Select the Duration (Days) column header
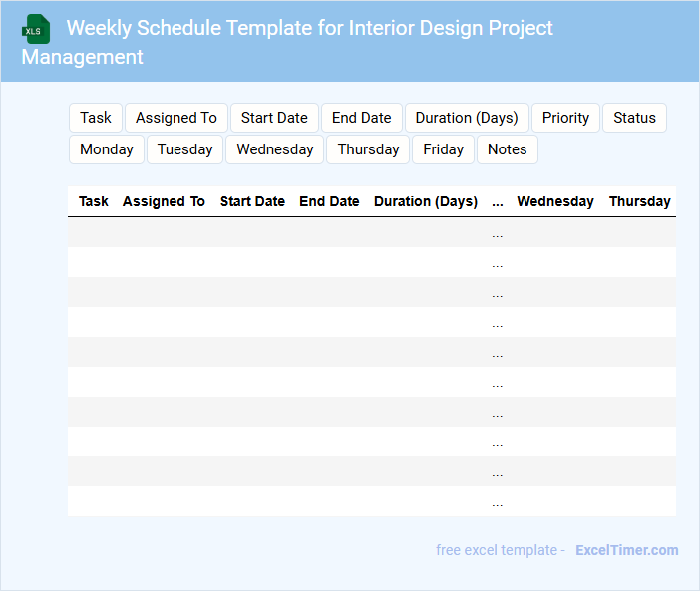This screenshot has height=591, width=700. click(x=426, y=201)
